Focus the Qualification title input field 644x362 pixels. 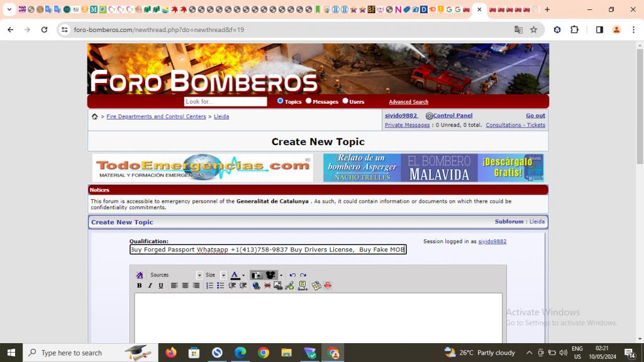[x=268, y=250]
